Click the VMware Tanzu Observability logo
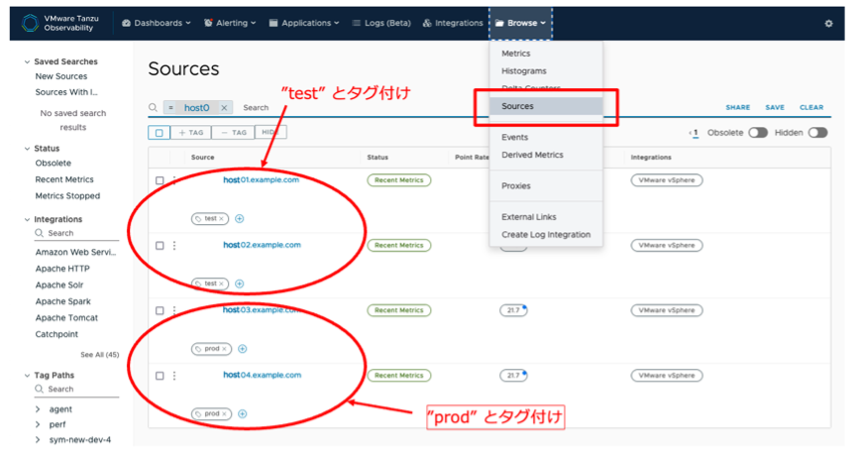Screen dimensions: 864x461 click(60, 23)
